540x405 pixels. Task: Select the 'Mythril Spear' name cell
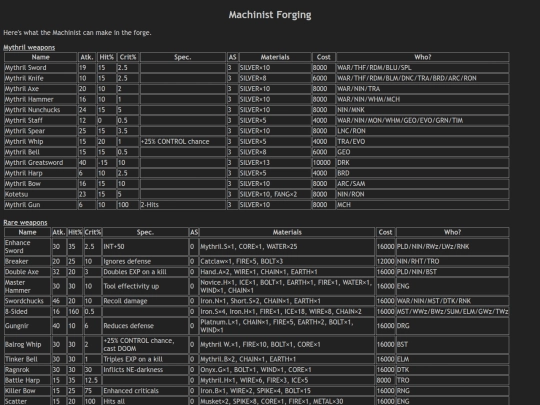click(x=41, y=131)
